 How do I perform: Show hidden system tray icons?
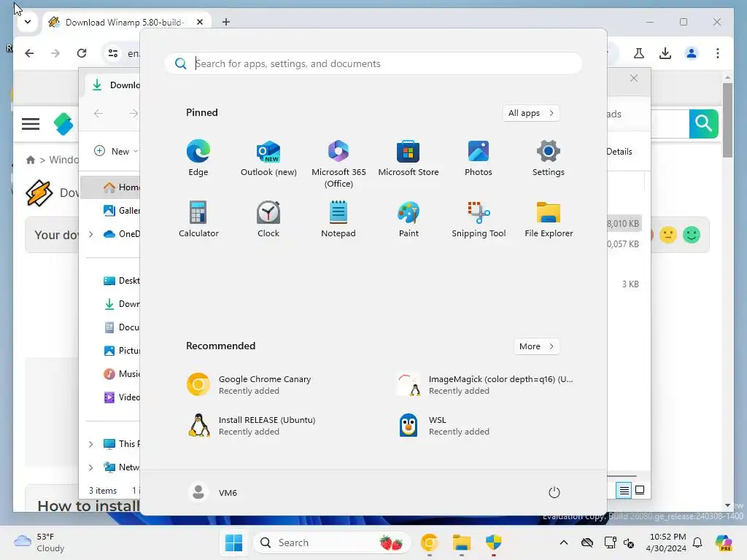pyautogui.click(x=564, y=542)
